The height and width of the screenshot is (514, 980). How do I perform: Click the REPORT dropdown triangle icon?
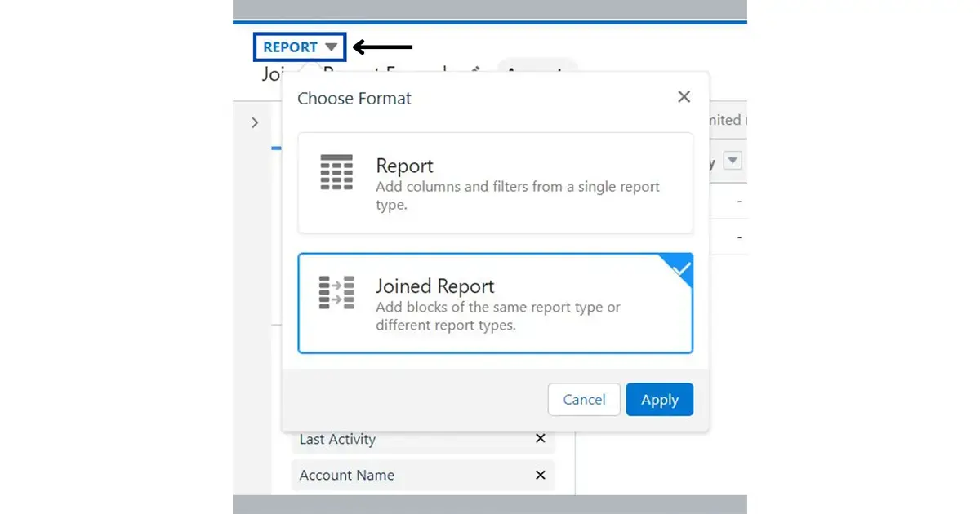point(331,47)
